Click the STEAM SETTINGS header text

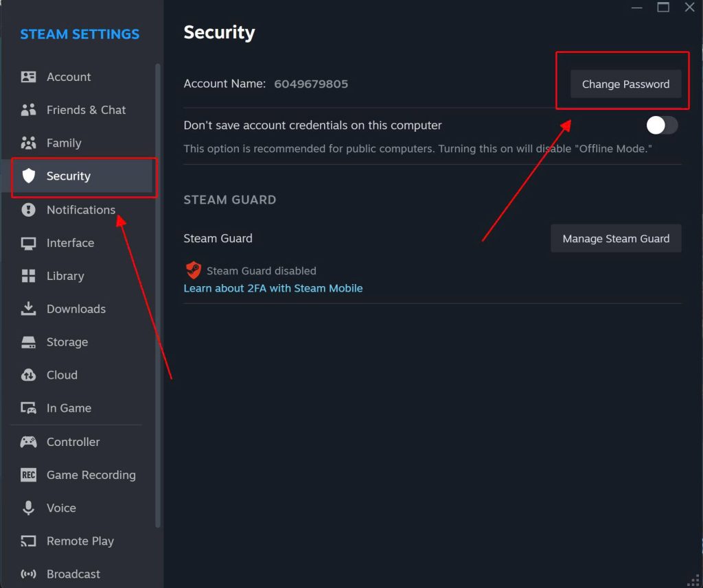pyautogui.click(x=80, y=34)
